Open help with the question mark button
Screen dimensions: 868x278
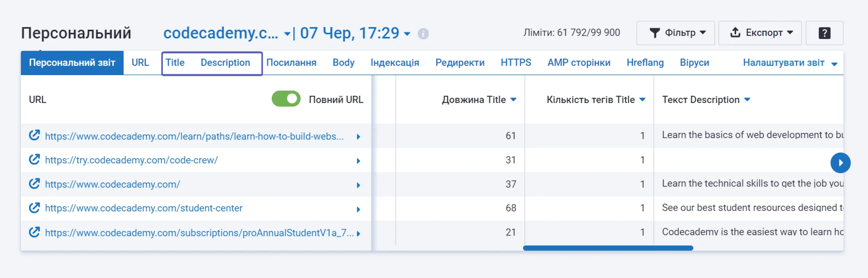tap(824, 33)
